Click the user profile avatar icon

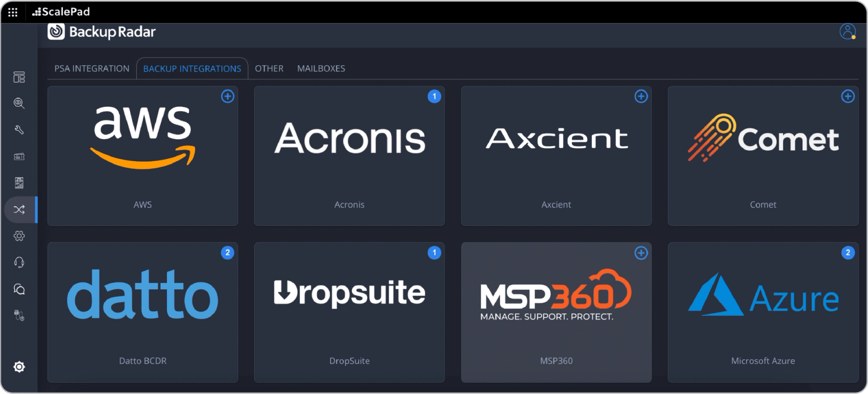(x=847, y=31)
